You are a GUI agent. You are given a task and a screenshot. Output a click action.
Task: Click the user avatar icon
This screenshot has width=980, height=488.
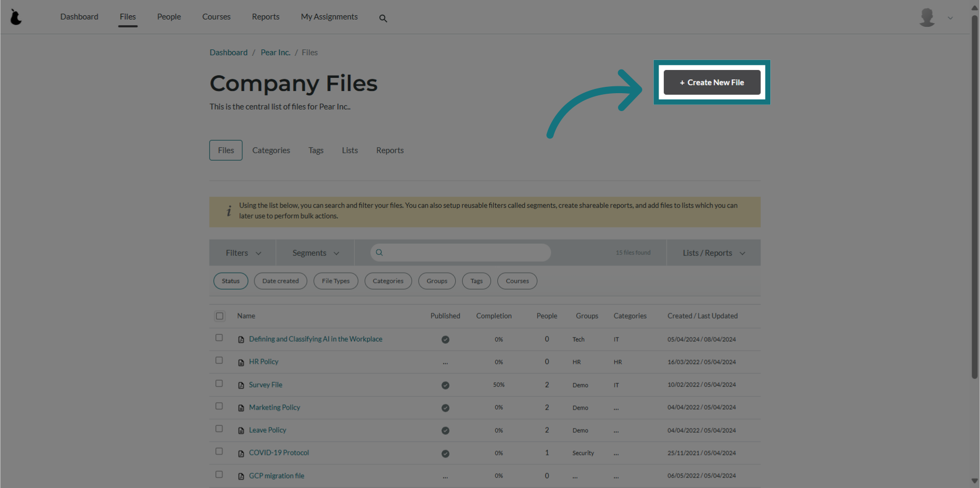[x=927, y=17]
